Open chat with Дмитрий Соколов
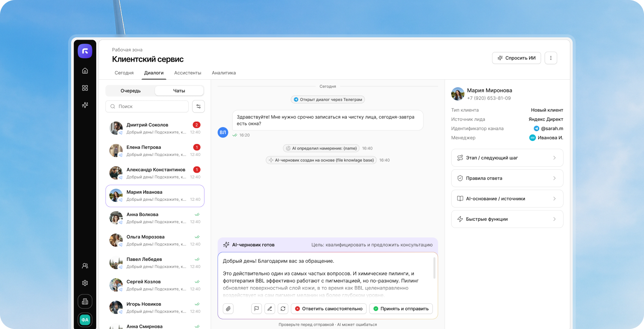Viewport: 644px width, 329px height. pos(155,128)
